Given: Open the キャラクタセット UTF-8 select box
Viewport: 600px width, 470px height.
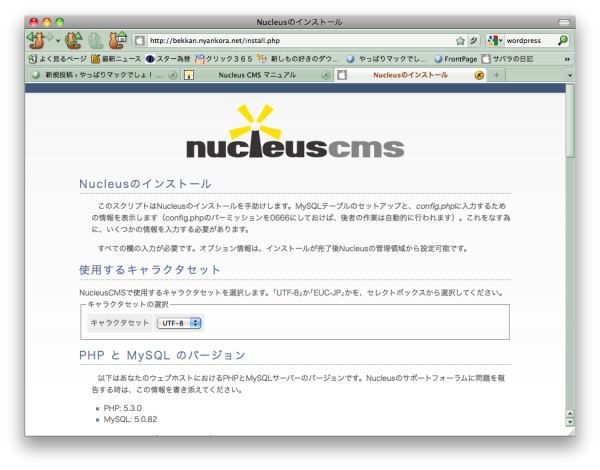Looking at the screenshot, I should click(179, 323).
